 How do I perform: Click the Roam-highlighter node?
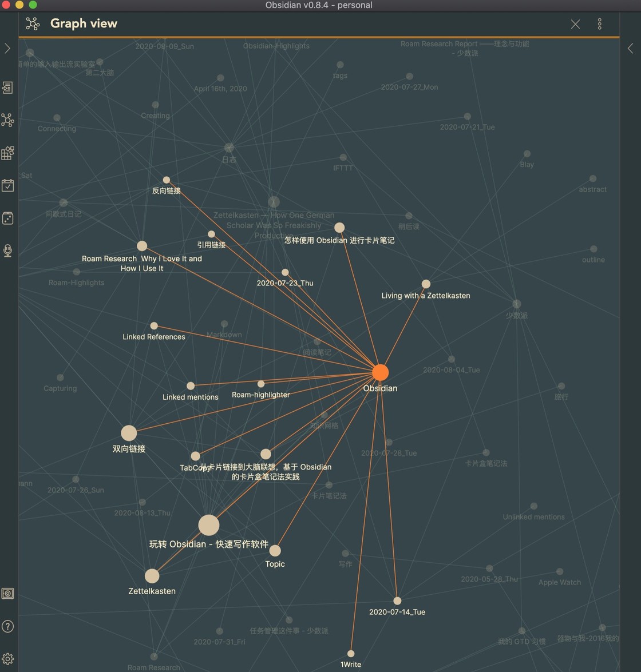coord(260,384)
